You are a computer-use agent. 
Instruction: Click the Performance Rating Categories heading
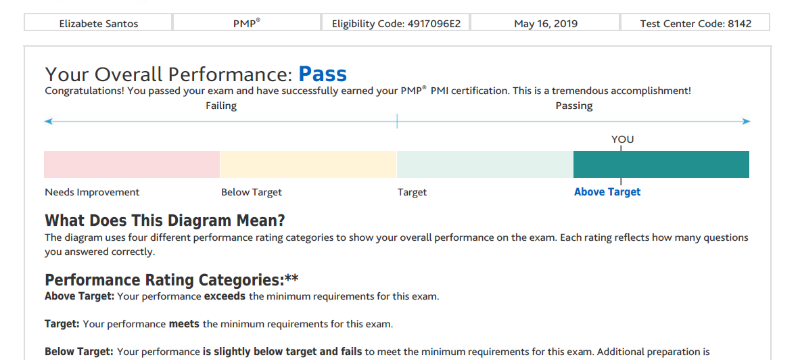click(171, 280)
